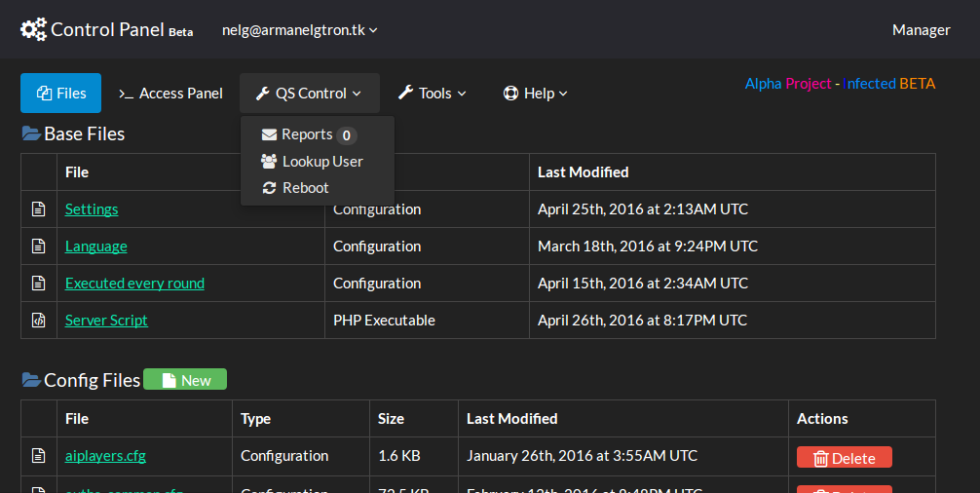Screen dimensions: 980x493
Task: Expand the nelg@armanelgtron.tk account dropdown
Action: coord(299,30)
